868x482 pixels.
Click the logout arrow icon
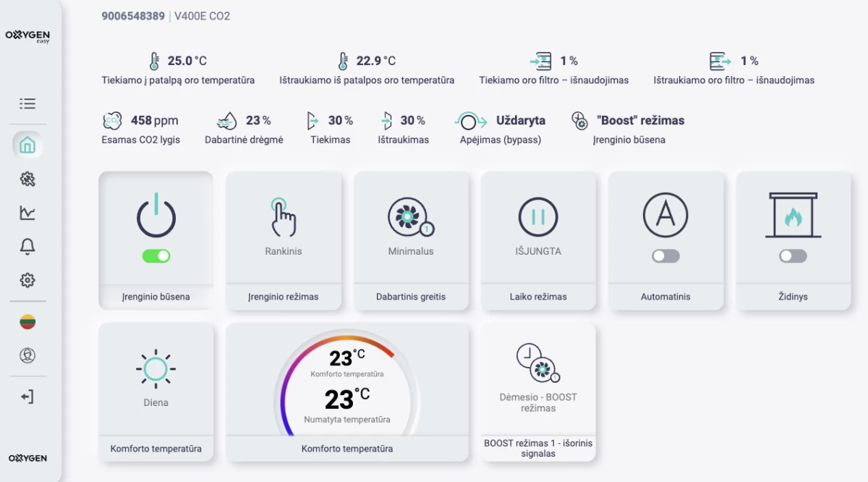pyautogui.click(x=27, y=397)
